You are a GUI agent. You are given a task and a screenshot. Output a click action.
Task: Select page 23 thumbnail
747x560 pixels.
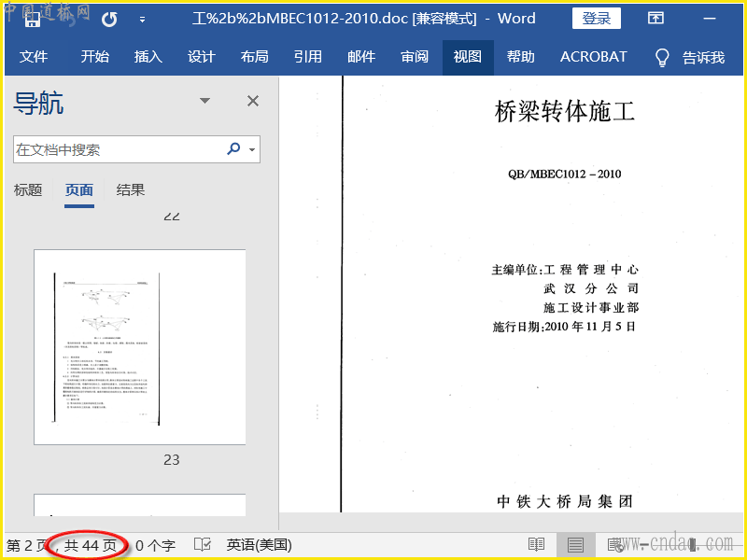[x=139, y=346]
